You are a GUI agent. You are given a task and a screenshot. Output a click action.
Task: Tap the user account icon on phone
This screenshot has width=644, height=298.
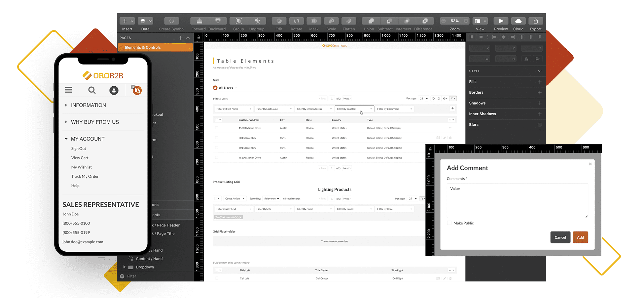click(114, 90)
